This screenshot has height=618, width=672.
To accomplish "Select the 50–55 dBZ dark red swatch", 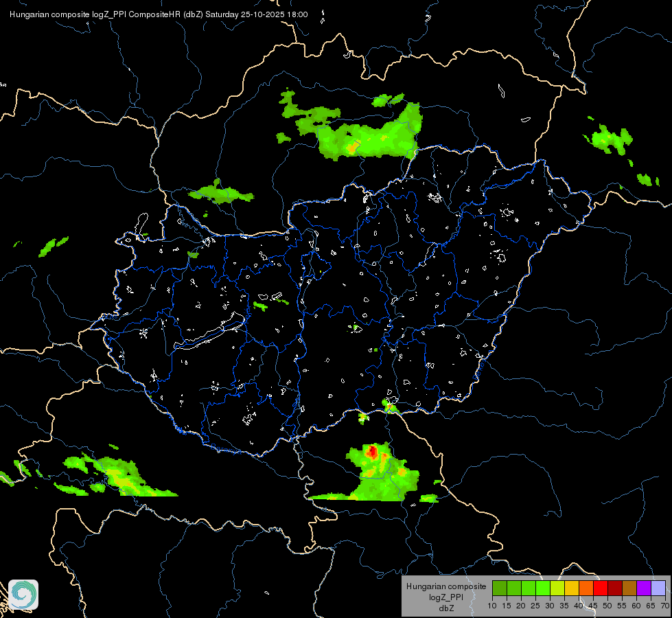I will [x=615, y=588].
